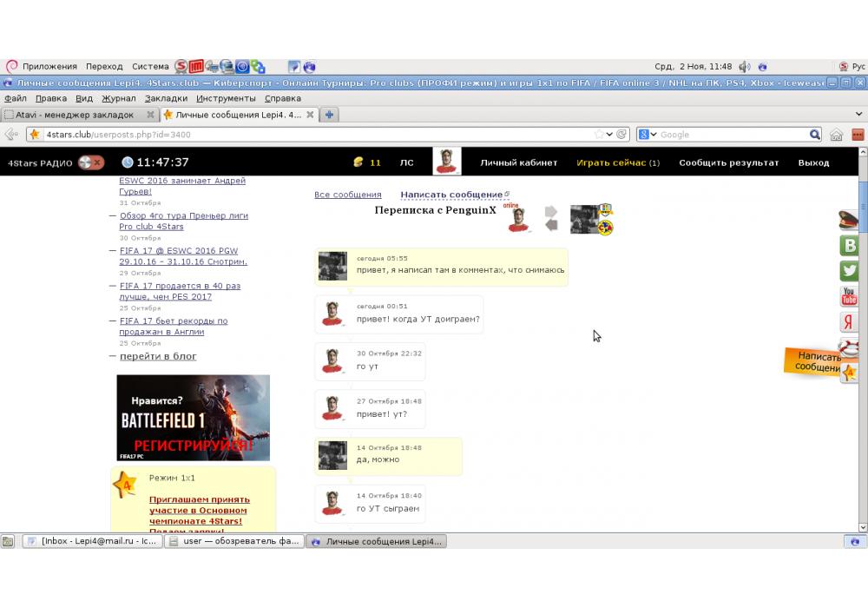Click the Написать сообщение link
This screenshot has width=868, height=608.
click(451, 195)
